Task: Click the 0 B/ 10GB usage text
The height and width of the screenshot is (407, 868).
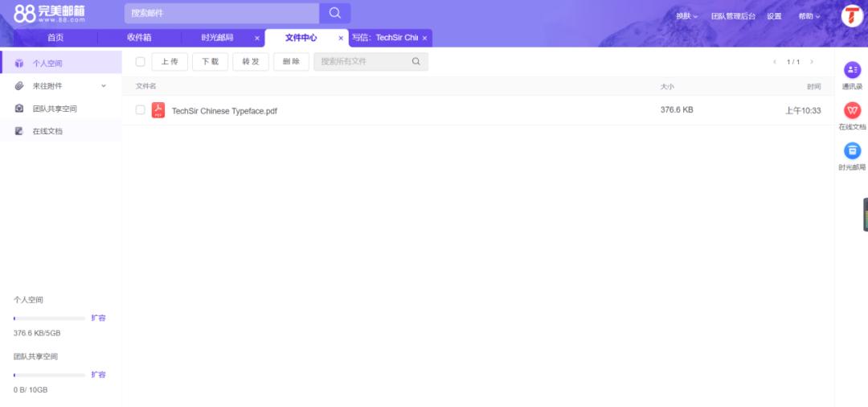Action: point(31,390)
